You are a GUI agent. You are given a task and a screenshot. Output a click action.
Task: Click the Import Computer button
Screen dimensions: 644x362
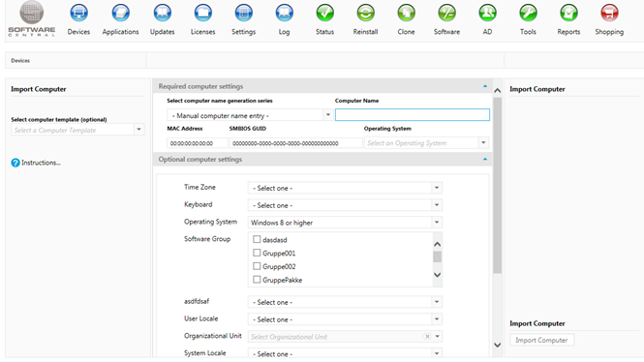point(541,341)
